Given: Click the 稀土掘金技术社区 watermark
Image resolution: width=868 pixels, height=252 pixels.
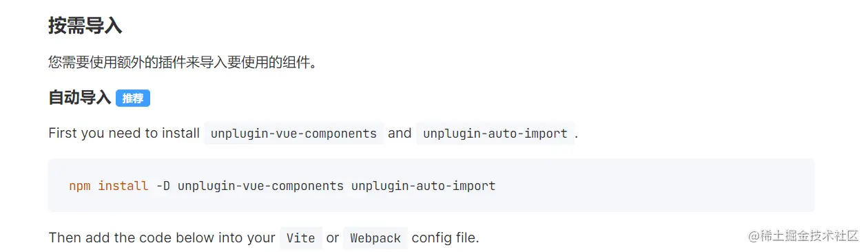Looking at the screenshot, I should [803, 236].
